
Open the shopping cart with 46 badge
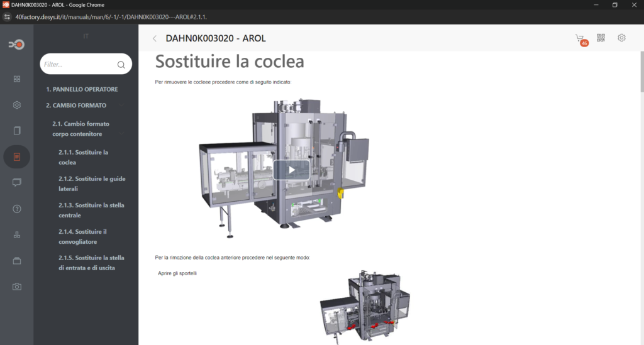pos(582,40)
